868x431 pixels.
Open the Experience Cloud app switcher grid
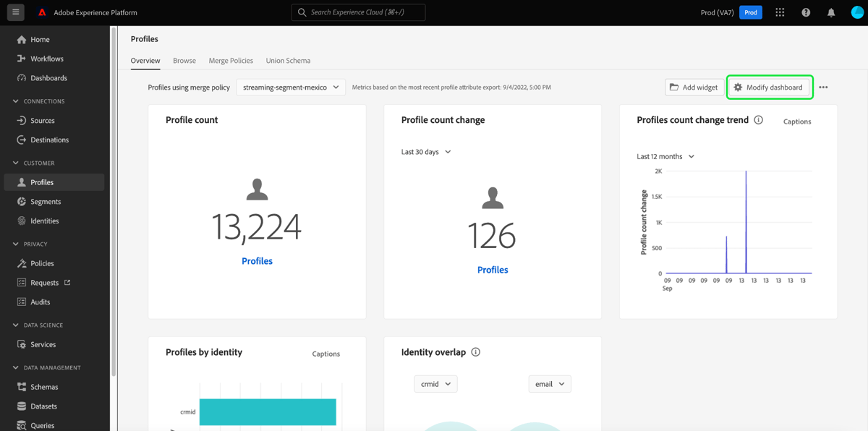pos(780,12)
